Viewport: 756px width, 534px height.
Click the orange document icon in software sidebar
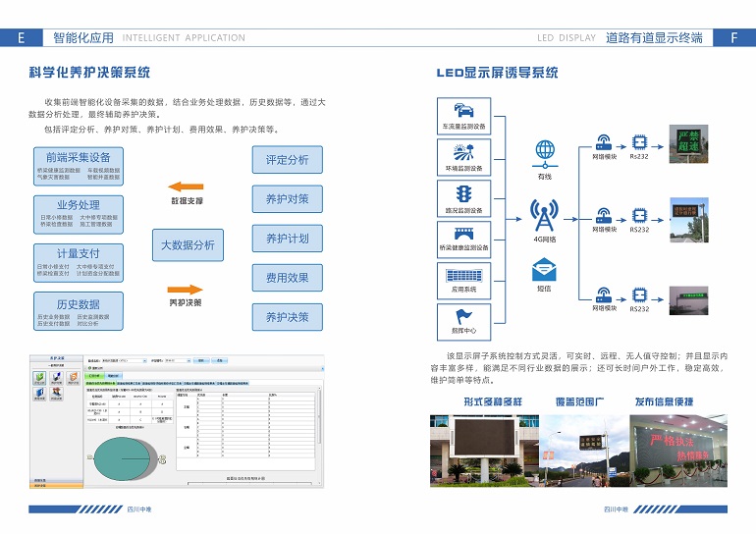click(x=73, y=377)
